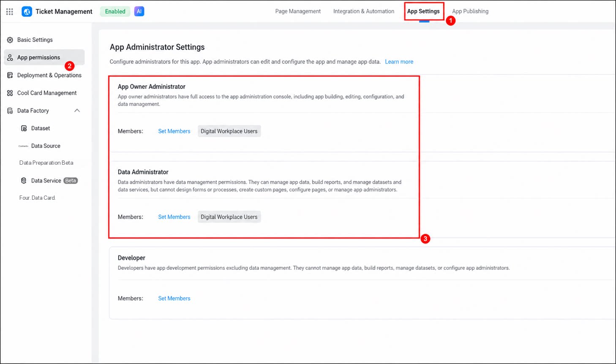Switch to the Page Management tab
This screenshot has height=364, width=616.
pos(298,11)
